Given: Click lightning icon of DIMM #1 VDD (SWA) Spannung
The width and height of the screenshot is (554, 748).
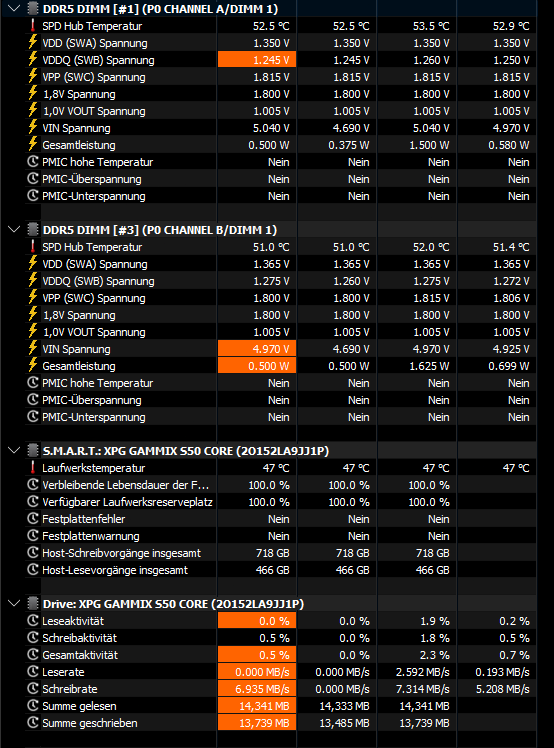Looking at the screenshot, I should (32, 42).
